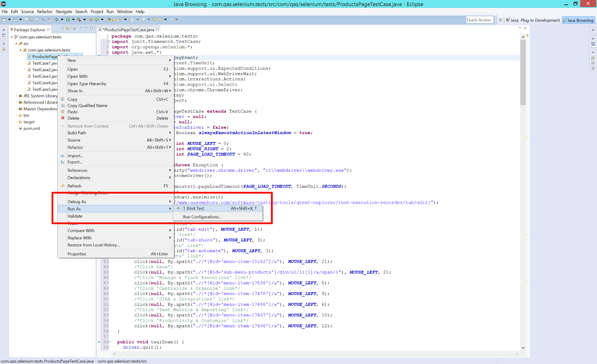Screen dimensions: 597x364
Task: Click 'Run Configurations...' in the submenu
Action: (x=202, y=217)
